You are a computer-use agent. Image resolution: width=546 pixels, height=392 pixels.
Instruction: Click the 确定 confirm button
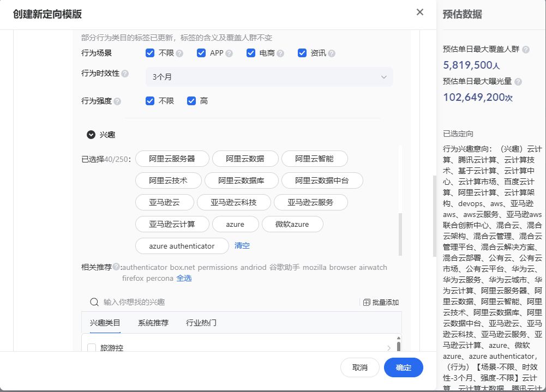click(x=403, y=367)
